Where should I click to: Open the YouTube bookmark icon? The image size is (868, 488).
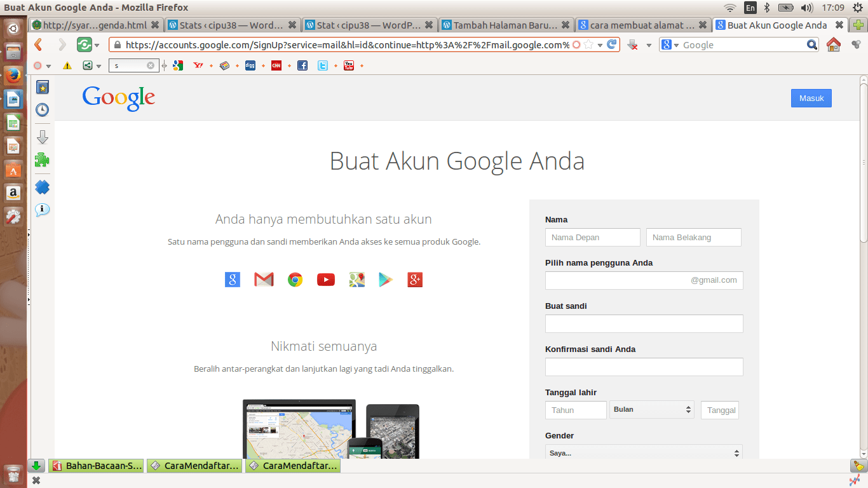click(x=349, y=65)
